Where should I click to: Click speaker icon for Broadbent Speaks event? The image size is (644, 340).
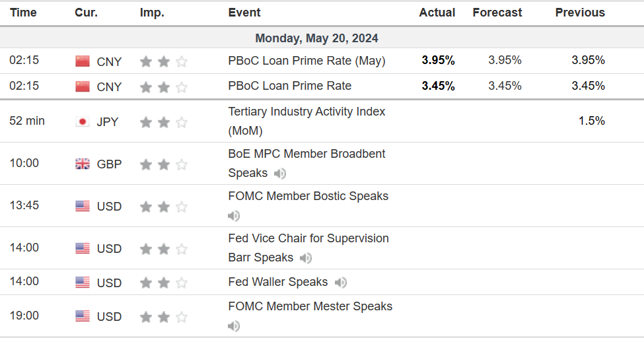[280, 174]
